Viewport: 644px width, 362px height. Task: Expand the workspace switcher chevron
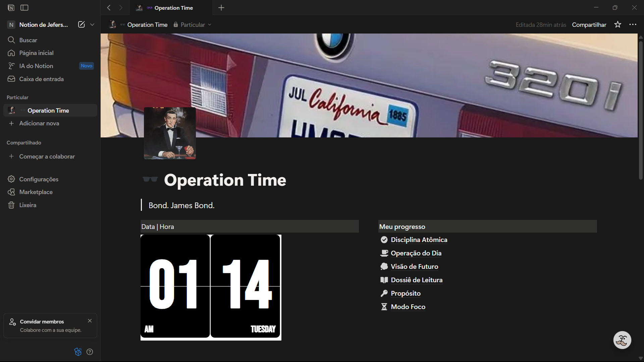(x=92, y=24)
